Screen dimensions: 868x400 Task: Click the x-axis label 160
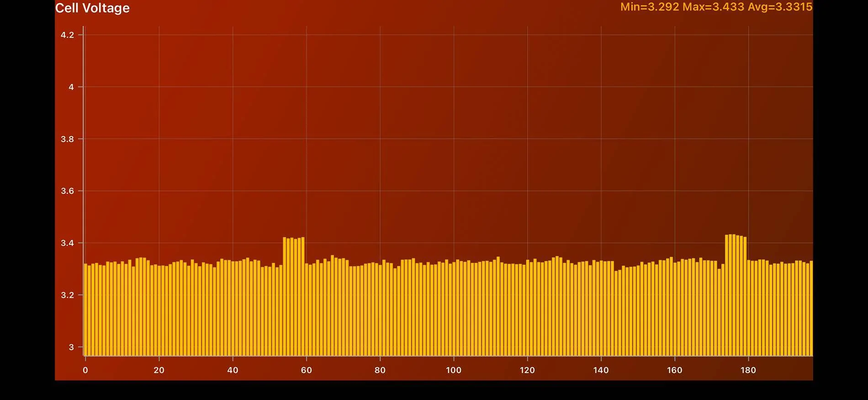click(x=675, y=370)
